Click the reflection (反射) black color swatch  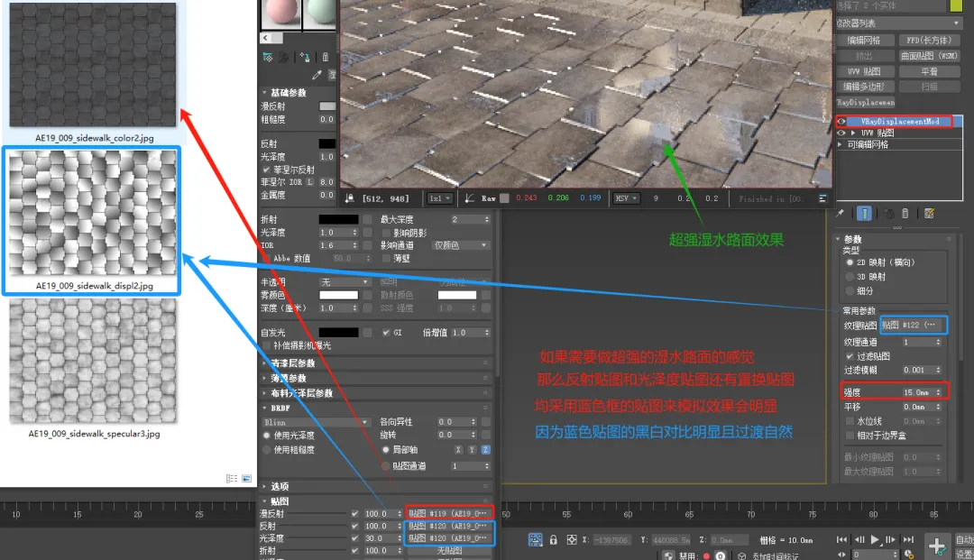[326, 143]
